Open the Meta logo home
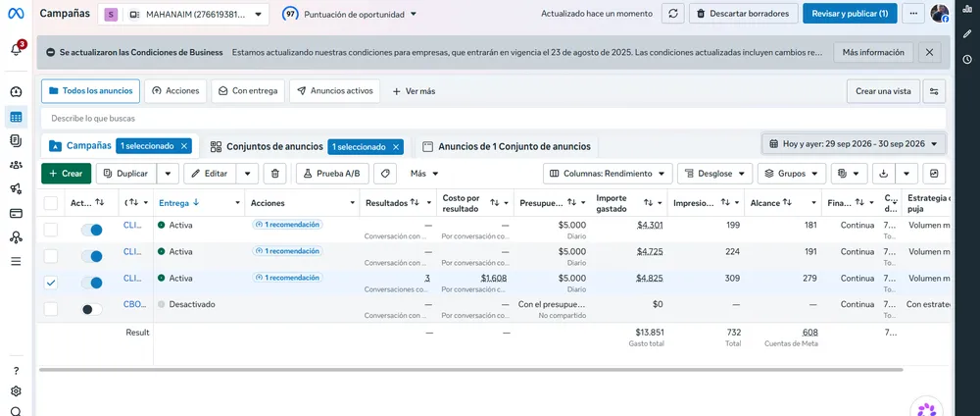The width and height of the screenshot is (980, 416). [17, 14]
